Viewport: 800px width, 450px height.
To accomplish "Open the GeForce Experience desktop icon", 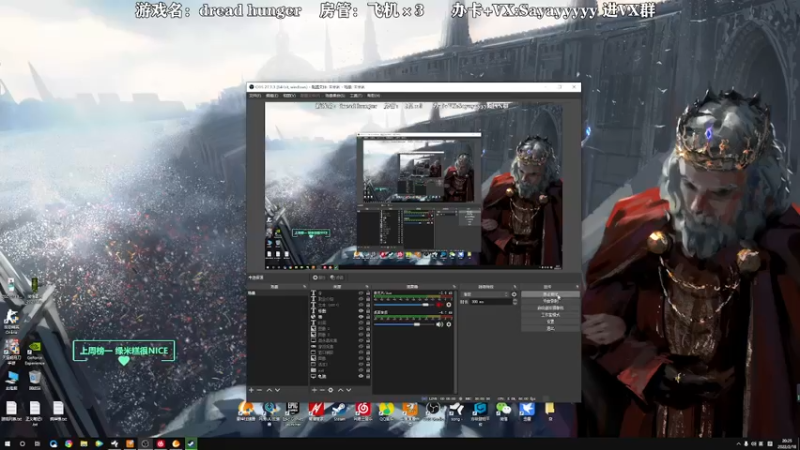I will click(x=34, y=353).
